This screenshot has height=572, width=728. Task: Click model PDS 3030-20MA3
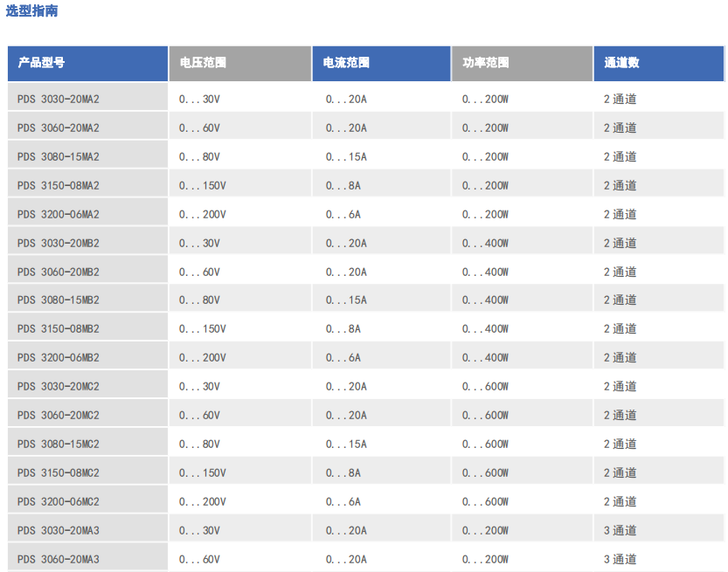[x=59, y=530]
